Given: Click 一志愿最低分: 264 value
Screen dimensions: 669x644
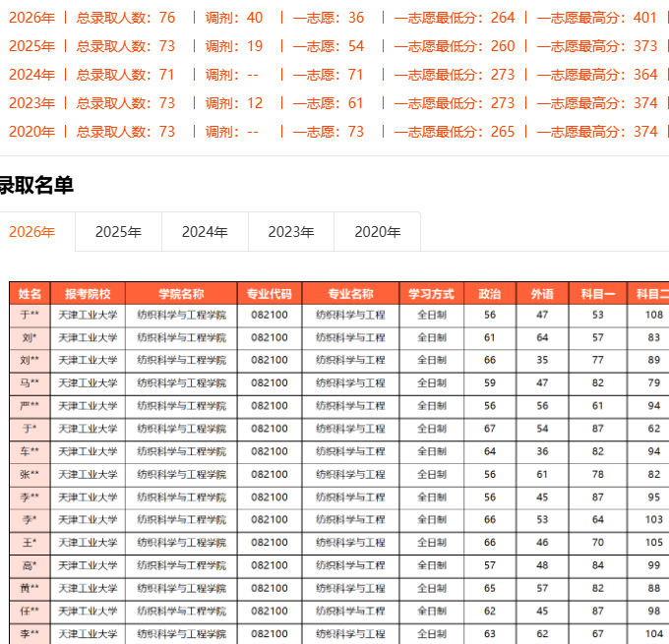Looking at the screenshot, I should [455, 18].
